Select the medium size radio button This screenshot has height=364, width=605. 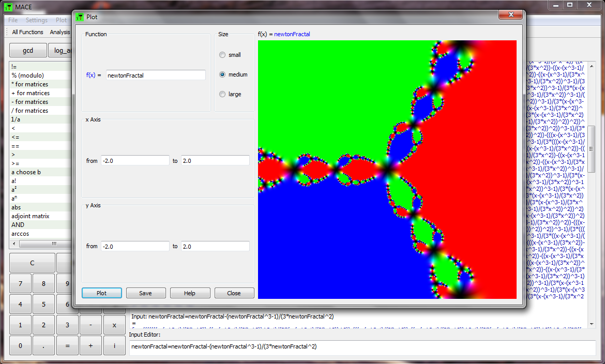click(222, 74)
